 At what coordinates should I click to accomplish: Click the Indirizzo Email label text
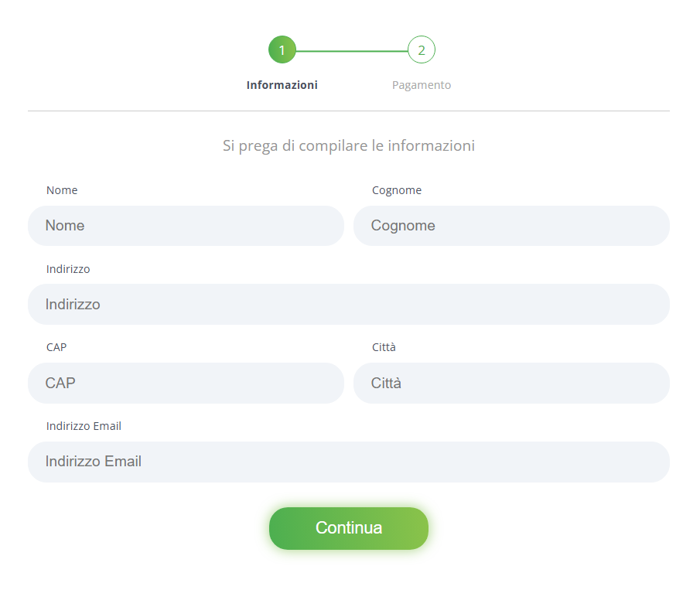coord(84,426)
